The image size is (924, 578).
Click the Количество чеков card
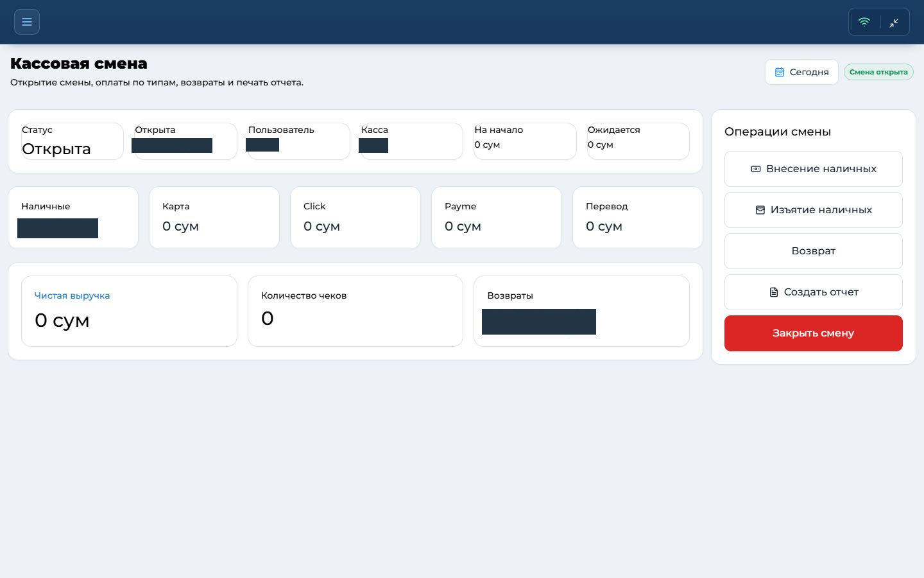click(355, 311)
